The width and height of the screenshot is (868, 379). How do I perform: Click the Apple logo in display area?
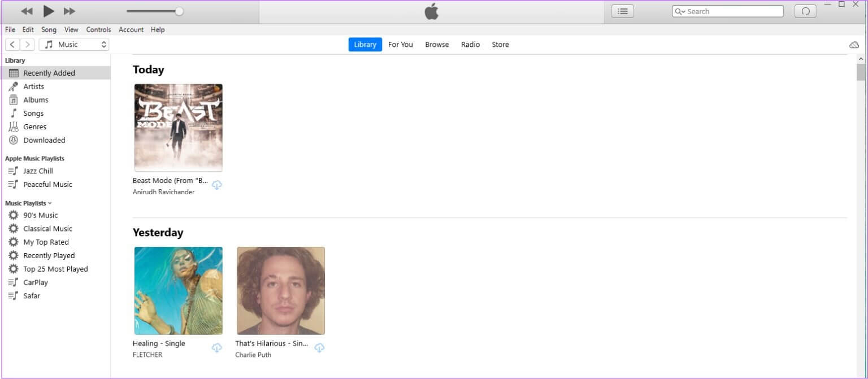coord(432,11)
